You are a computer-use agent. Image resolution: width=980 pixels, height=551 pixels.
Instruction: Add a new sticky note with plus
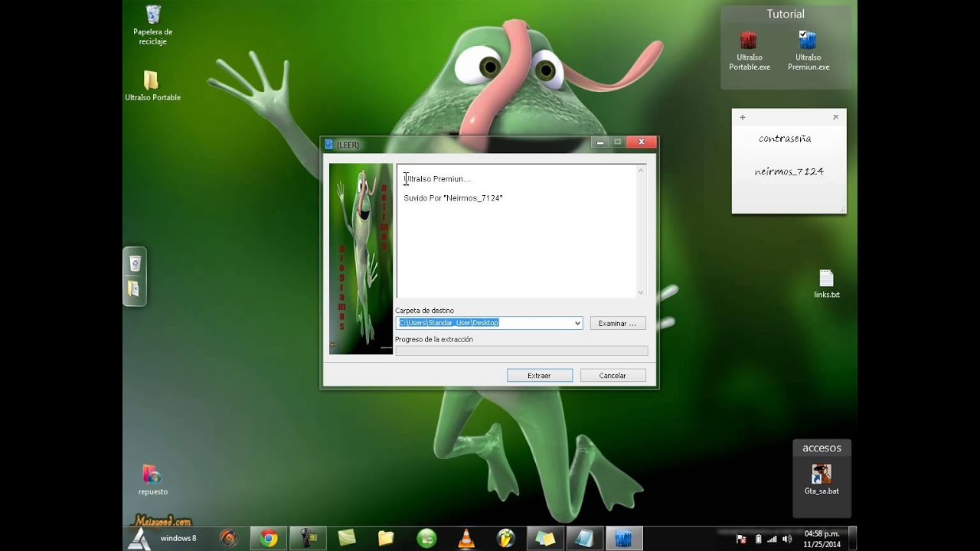click(742, 117)
